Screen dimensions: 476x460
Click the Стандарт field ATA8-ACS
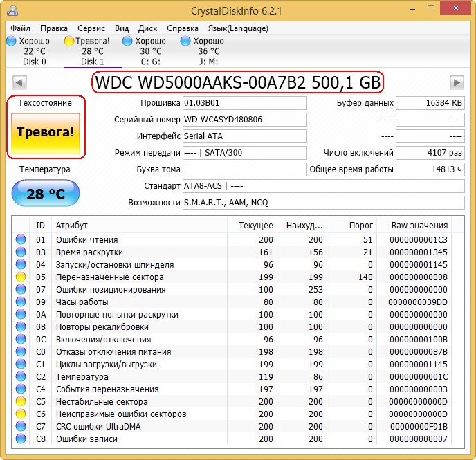coord(324,185)
